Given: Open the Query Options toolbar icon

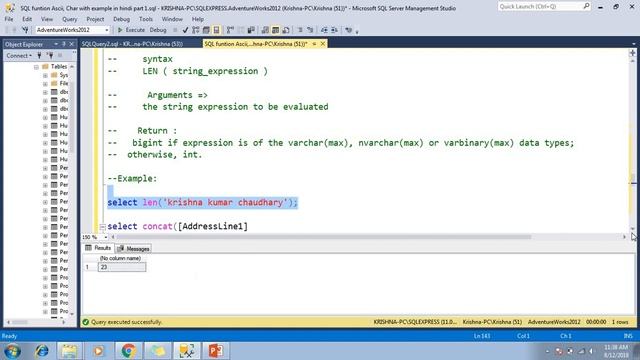Looking at the screenshot, I should pyautogui.click(x=206, y=30).
